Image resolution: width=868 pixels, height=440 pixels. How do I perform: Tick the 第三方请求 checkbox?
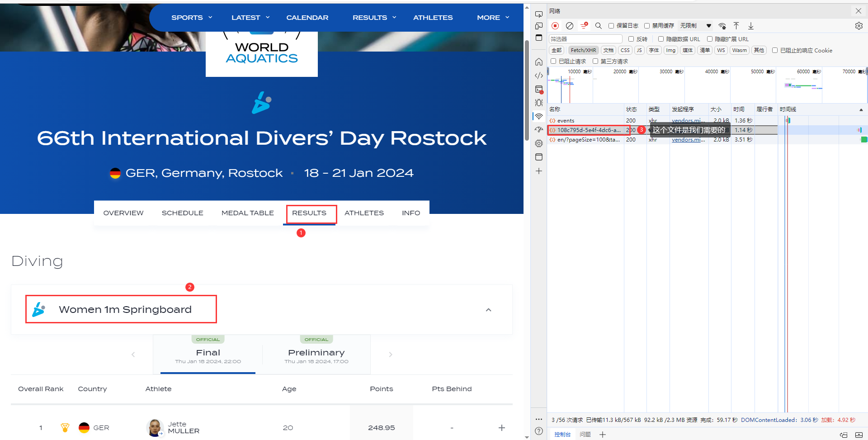[595, 61]
